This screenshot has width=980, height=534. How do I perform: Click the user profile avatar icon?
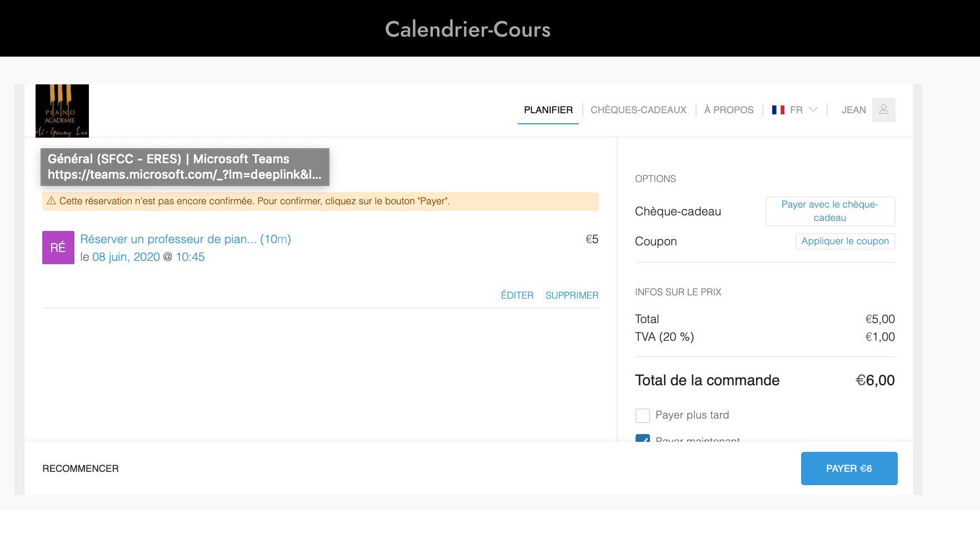click(883, 110)
